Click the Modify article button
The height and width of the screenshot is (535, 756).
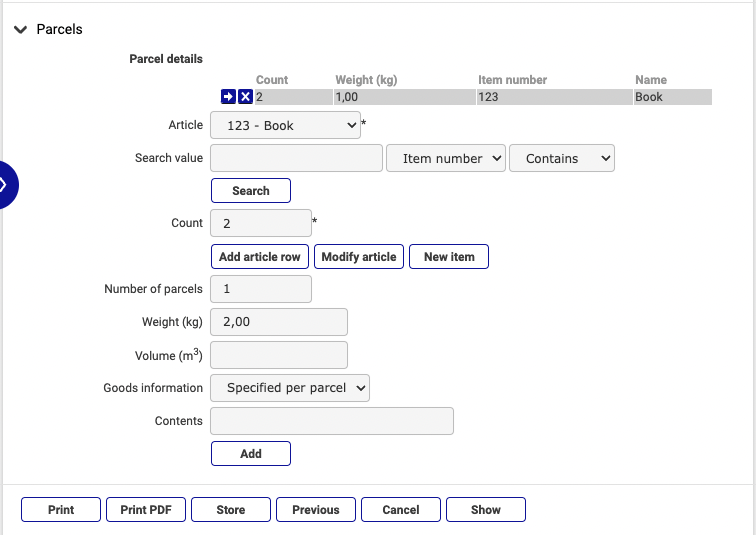[359, 257]
